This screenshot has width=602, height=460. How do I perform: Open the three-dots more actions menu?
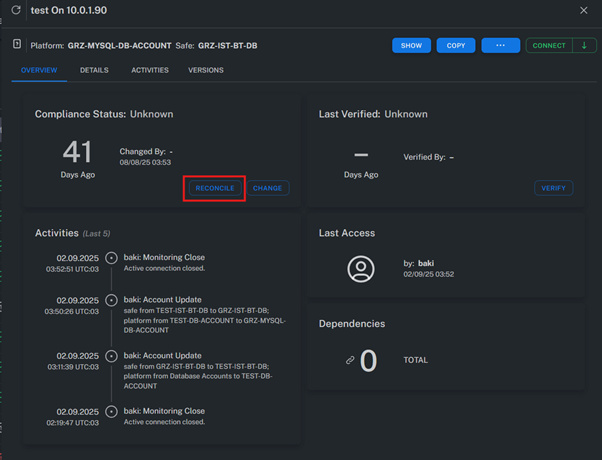point(500,46)
